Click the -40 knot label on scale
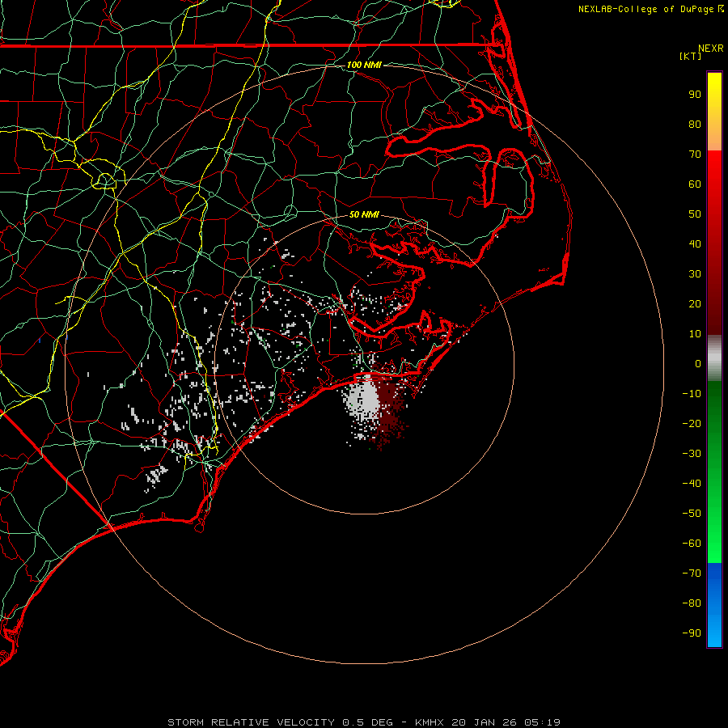Screen dimensions: 728x728 pos(692,484)
